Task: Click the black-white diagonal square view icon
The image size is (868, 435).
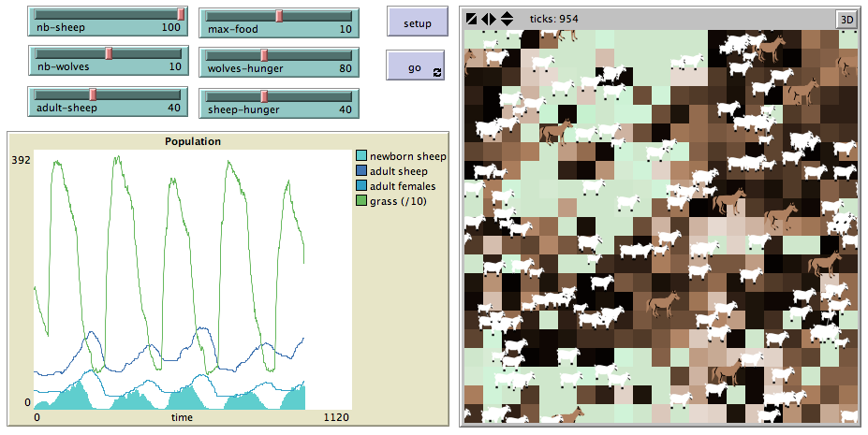Action: click(472, 20)
